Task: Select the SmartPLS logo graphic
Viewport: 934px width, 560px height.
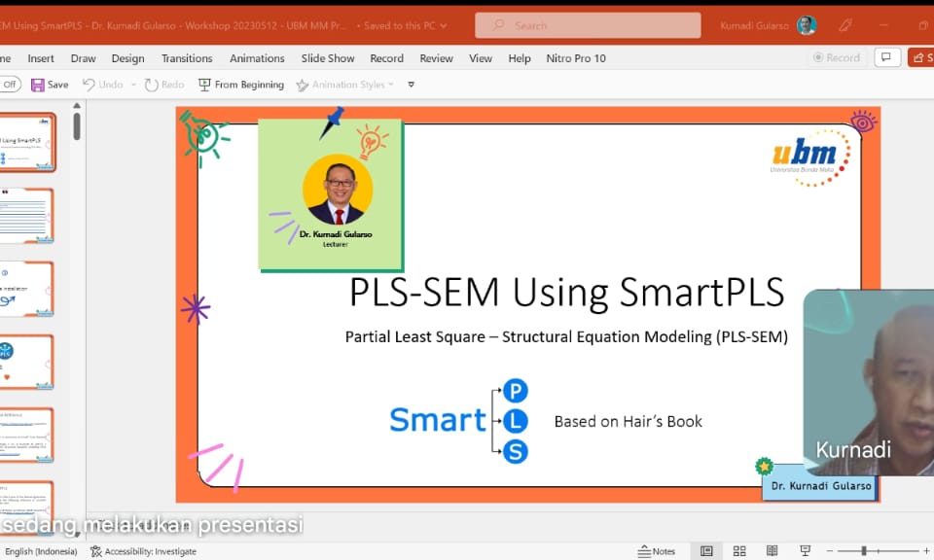Action: [458, 421]
